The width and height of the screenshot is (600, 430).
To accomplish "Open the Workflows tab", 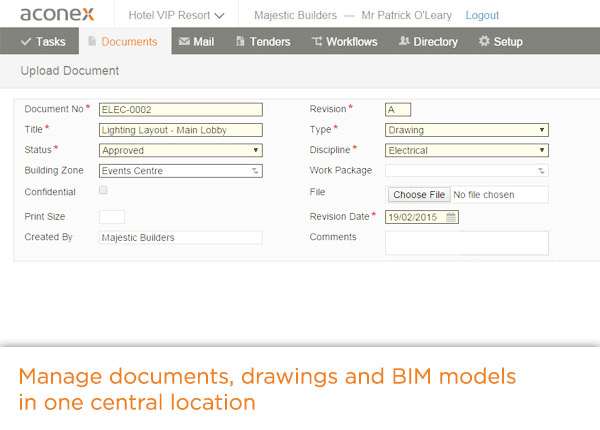I will point(344,42).
